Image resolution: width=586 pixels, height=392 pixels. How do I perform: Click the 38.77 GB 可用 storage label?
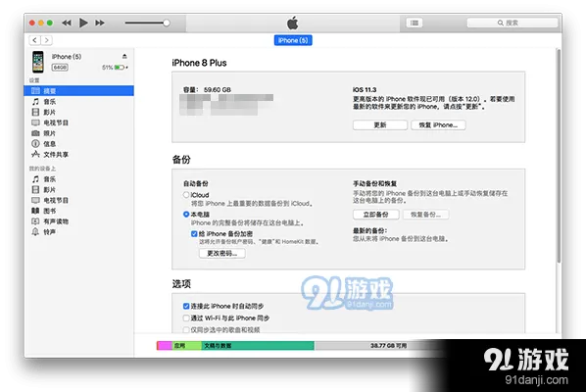[389, 346]
